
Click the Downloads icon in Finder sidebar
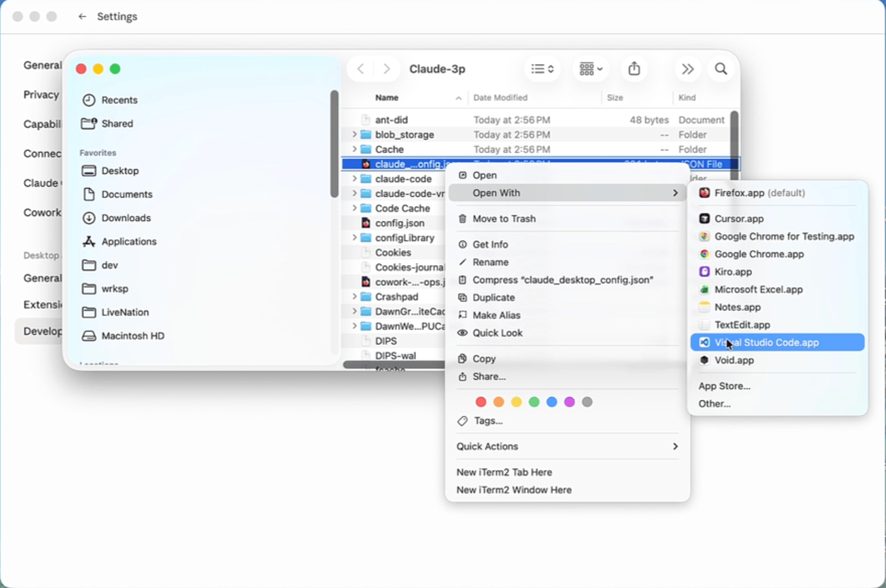pyautogui.click(x=89, y=218)
